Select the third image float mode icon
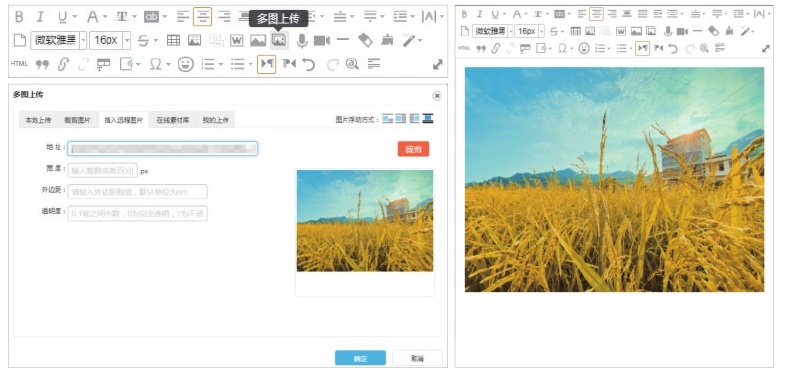This screenshot has height=374, width=786. click(414, 119)
